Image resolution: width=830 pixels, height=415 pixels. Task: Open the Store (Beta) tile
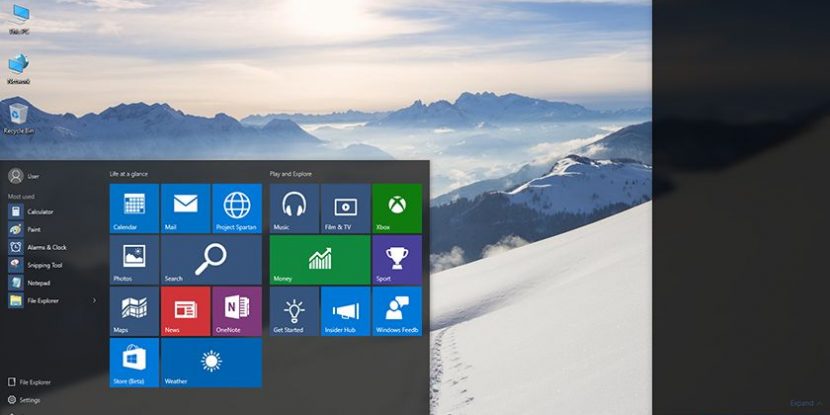pos(134,362)
